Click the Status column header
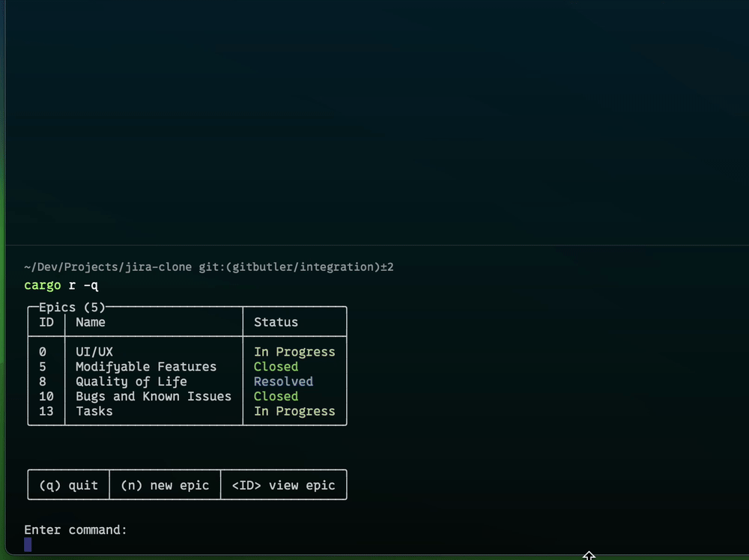 [x=276, y=322]
